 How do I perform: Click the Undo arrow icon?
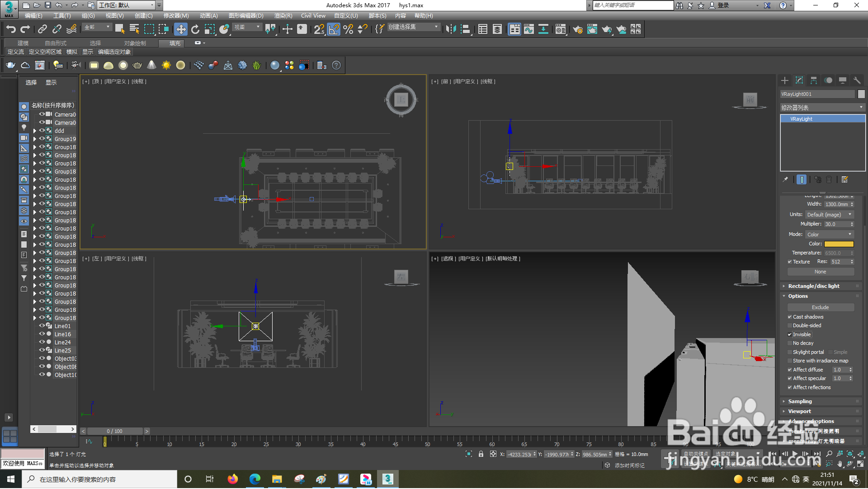[x=11, y=29]
